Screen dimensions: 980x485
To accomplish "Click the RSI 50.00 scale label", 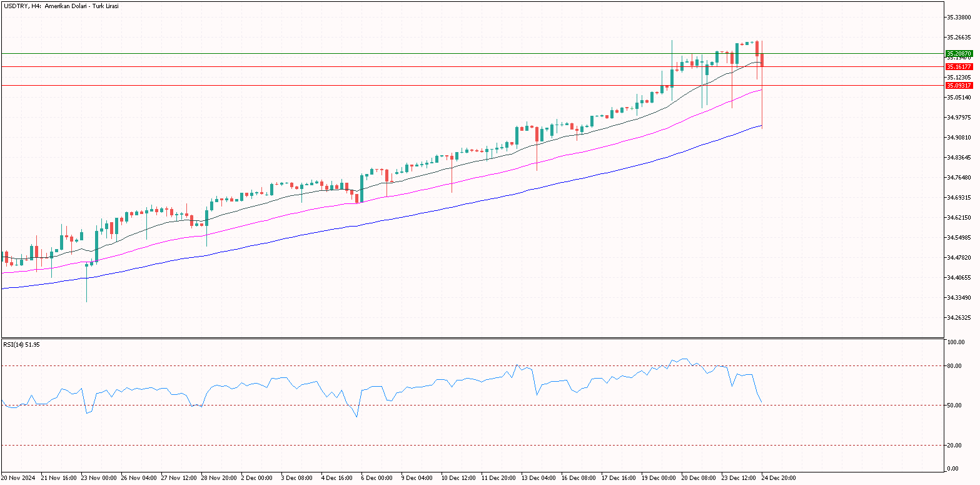I will click(x=955, y=406).
